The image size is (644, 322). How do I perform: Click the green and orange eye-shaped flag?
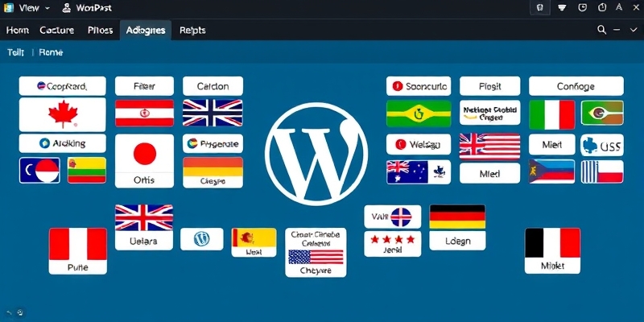[602, 113]
